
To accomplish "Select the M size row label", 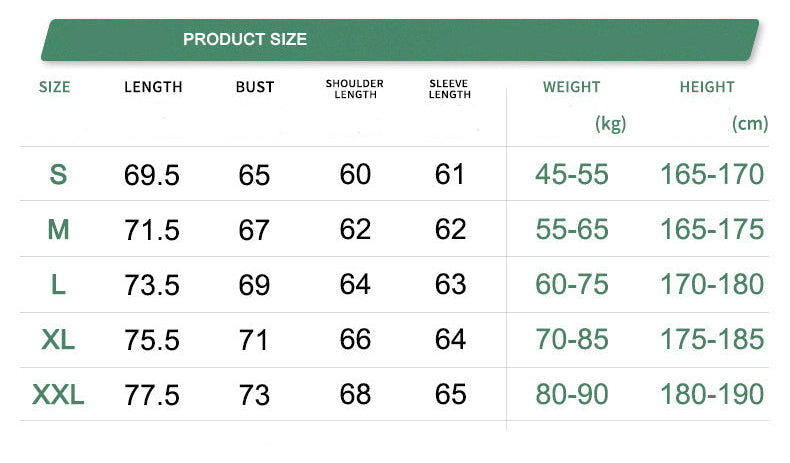I will pyautogui.click(x=58, y=230).
